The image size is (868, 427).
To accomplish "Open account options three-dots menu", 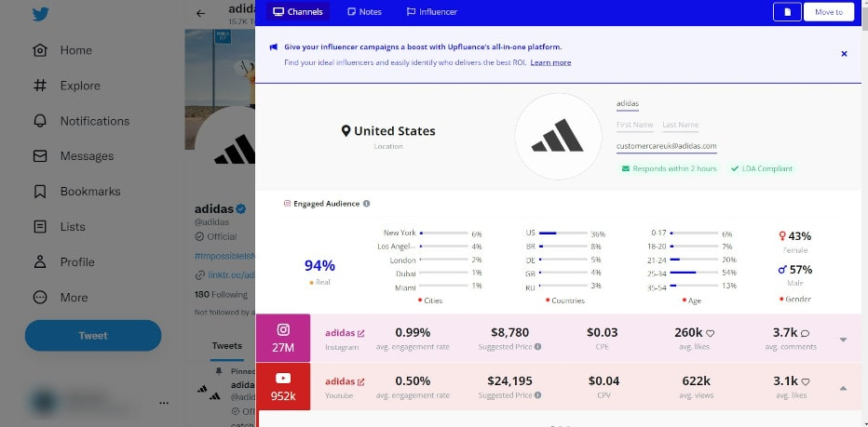I will point(164,403).
